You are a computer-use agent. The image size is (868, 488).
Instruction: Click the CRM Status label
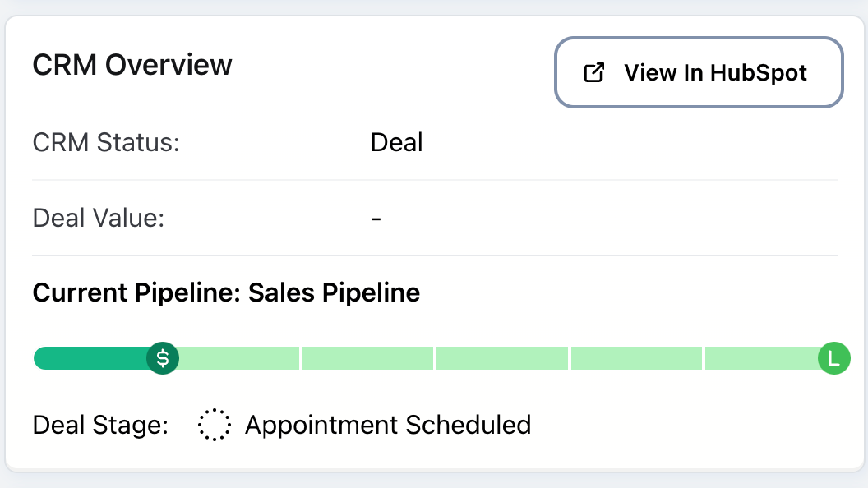[x=106, y=142]
